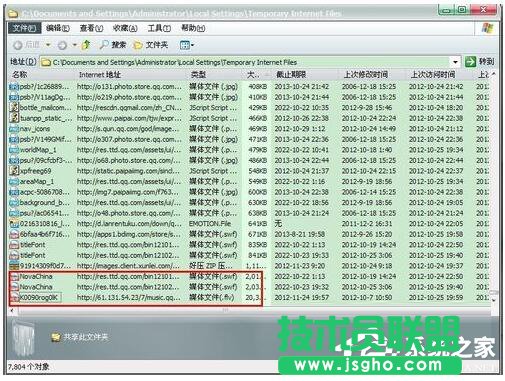Click the 641KB size cell
Screen dimensions: 505x381
click(x=257, y=224)
